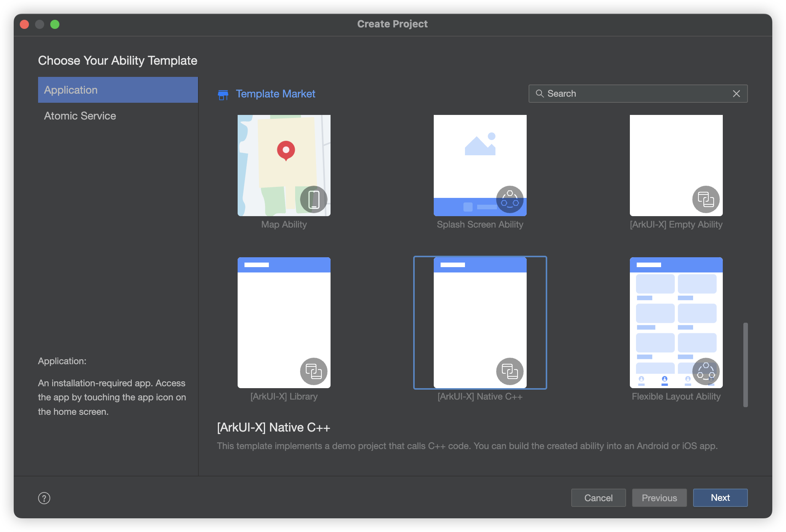
Task: Click the help question mark icon
Action: [x=44, y=498]
